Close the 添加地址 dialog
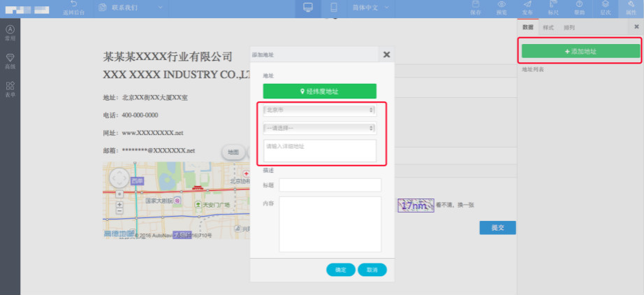The width and height of the screenshot is (644, 295). tap(386, 54)
